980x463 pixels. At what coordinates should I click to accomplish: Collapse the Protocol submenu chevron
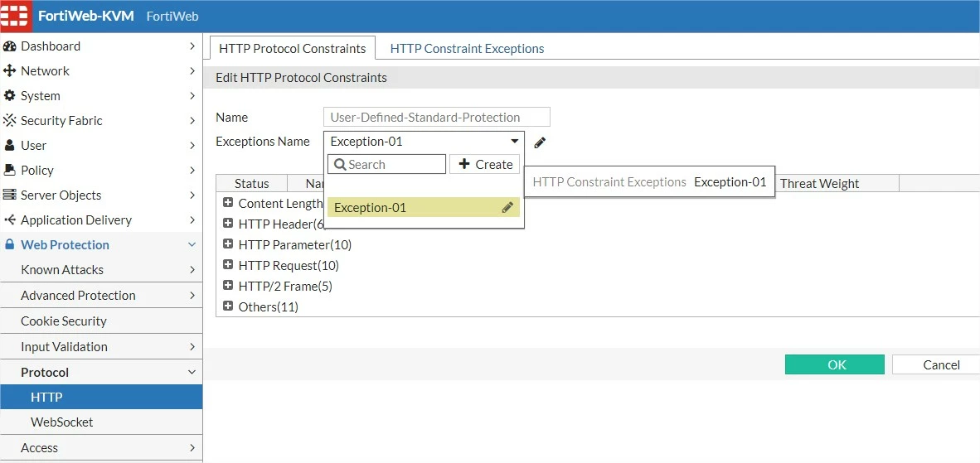192,373
